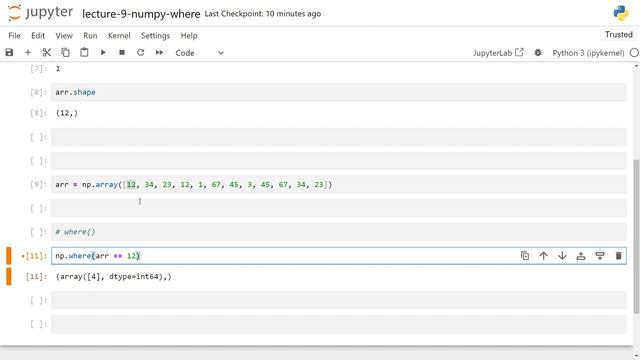Click the Trusted notebook indicator
This screenshot has height=360, width=640.
coord(618,35)
